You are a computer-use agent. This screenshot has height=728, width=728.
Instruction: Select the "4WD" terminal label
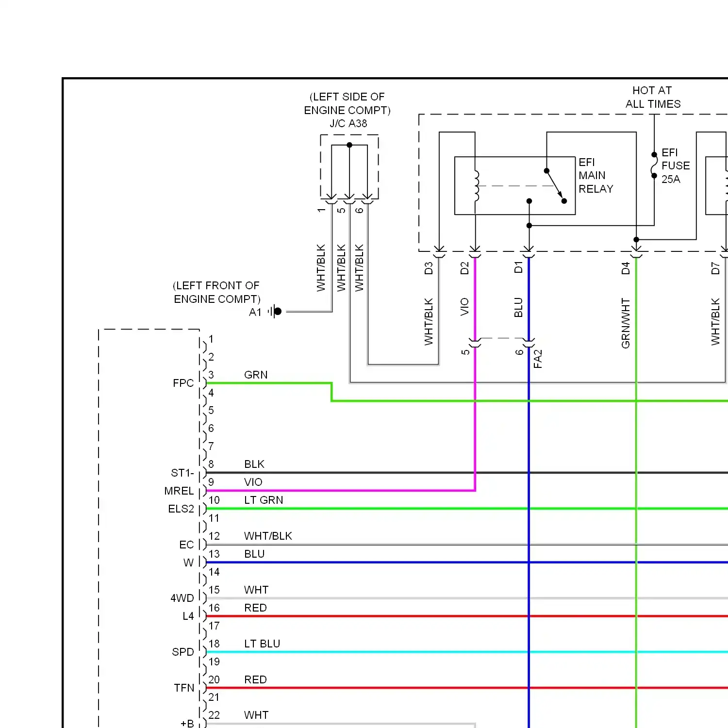[x=182, y=598]
